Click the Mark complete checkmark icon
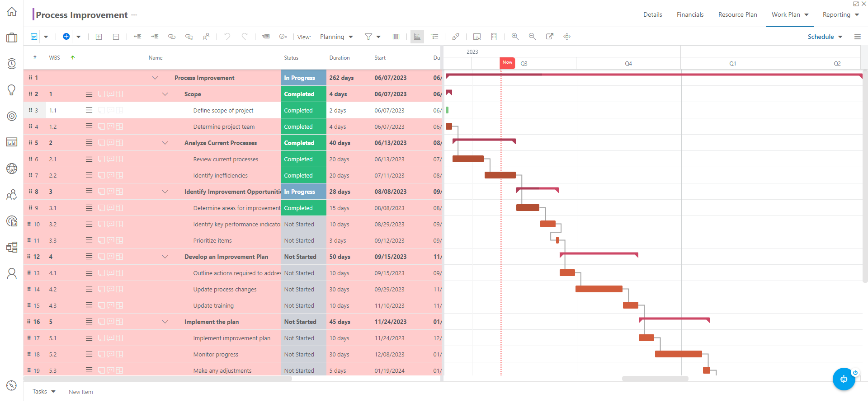 pos(283,37)
